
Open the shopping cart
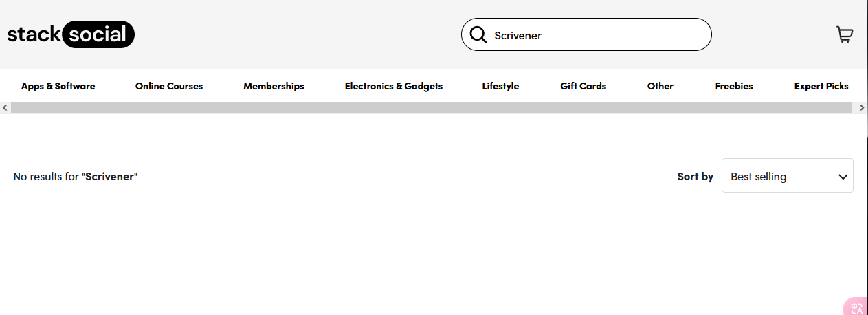coord(845,34)
